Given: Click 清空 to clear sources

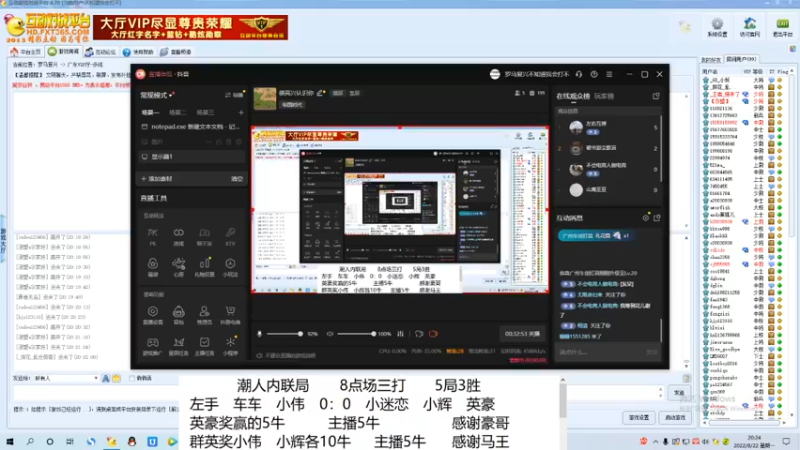Looking at the screenshot, I should [237, 179].
